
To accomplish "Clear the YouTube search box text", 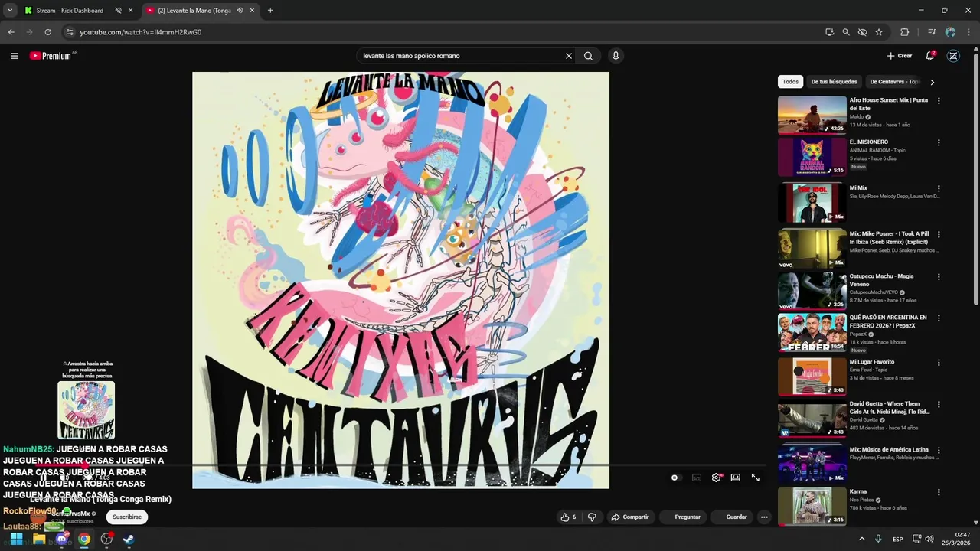I will (569, 56).
